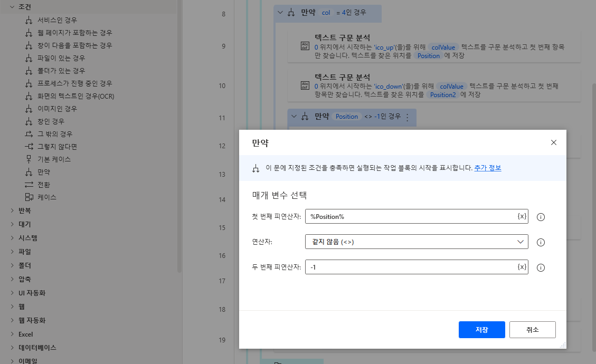Viewport: 596px width, 364px height.
Task: Select line number 12 in the flow
Action: [x=222, y=146]
